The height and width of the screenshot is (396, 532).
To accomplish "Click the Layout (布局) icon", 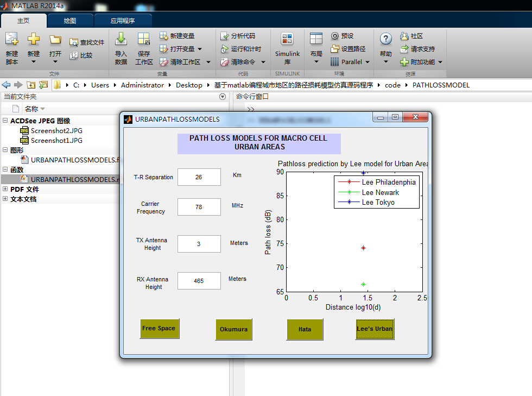I will 316,39.
